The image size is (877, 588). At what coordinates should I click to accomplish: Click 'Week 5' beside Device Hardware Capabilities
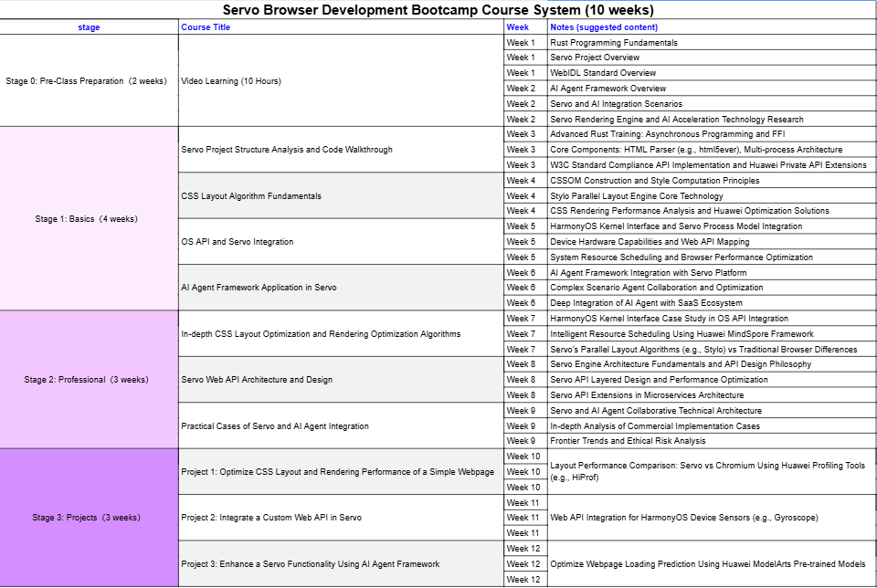pos(526,241)
